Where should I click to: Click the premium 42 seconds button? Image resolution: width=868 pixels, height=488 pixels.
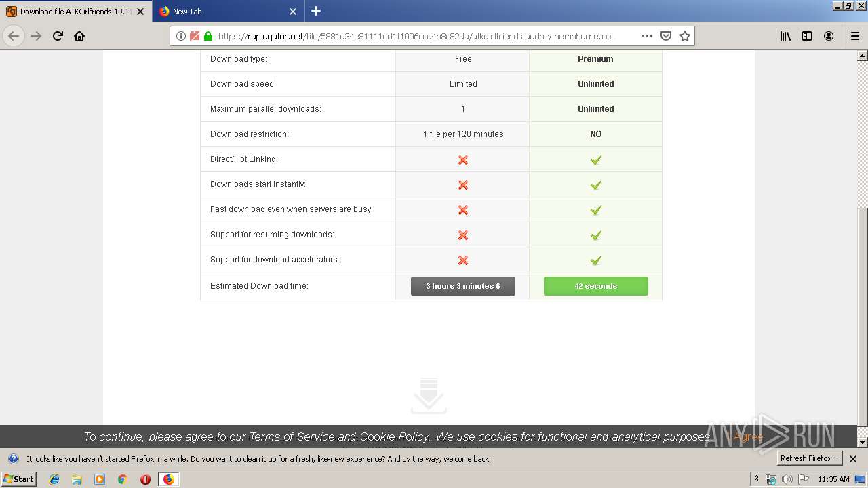596,286
